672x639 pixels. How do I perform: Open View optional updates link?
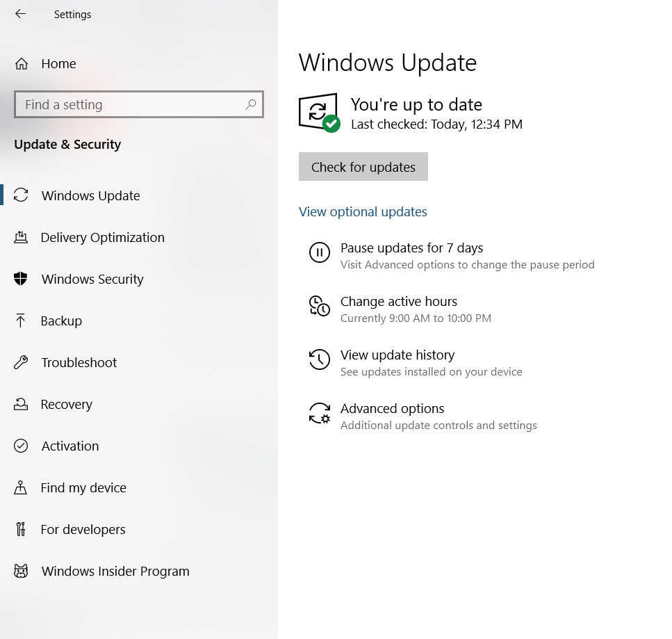coord(363,212)
